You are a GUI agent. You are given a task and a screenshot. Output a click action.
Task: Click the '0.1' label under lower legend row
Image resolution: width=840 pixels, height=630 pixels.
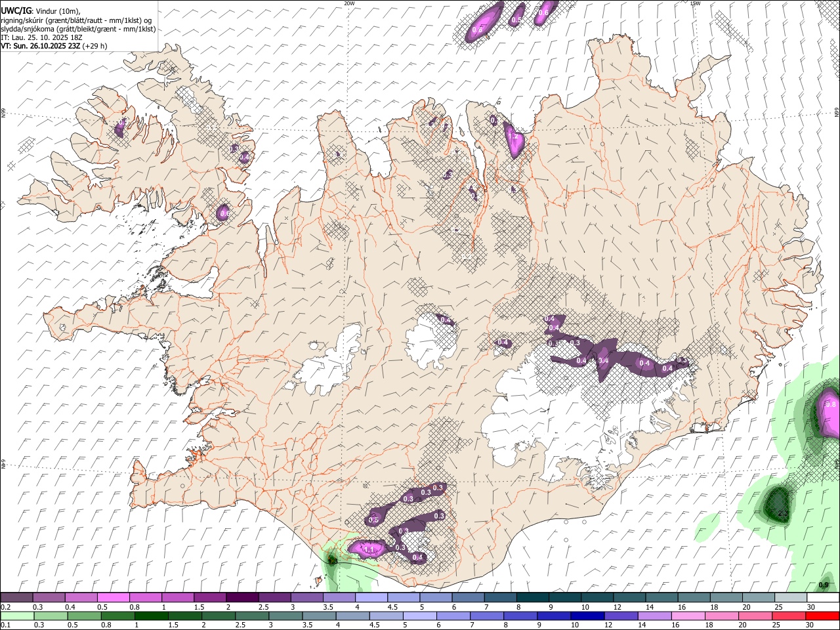point(6,625)
